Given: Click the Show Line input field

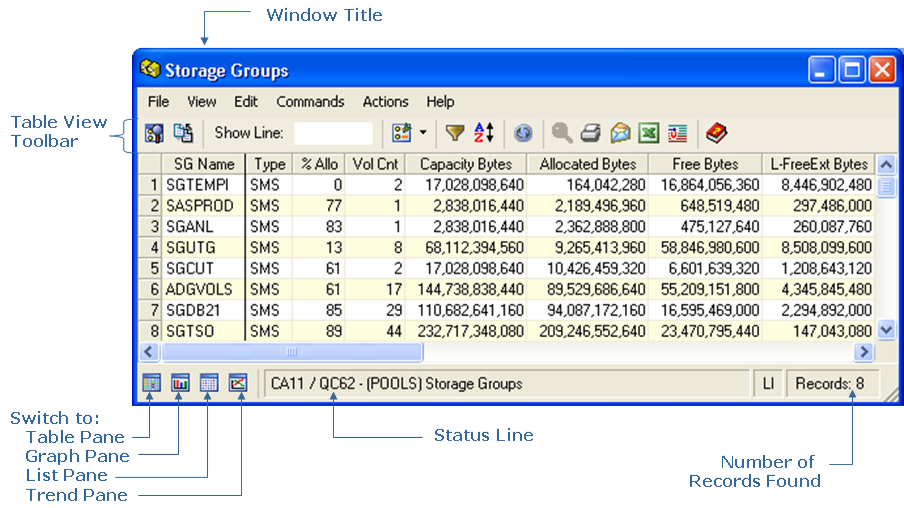Looking at the screenshot, I should pos(333,133).
